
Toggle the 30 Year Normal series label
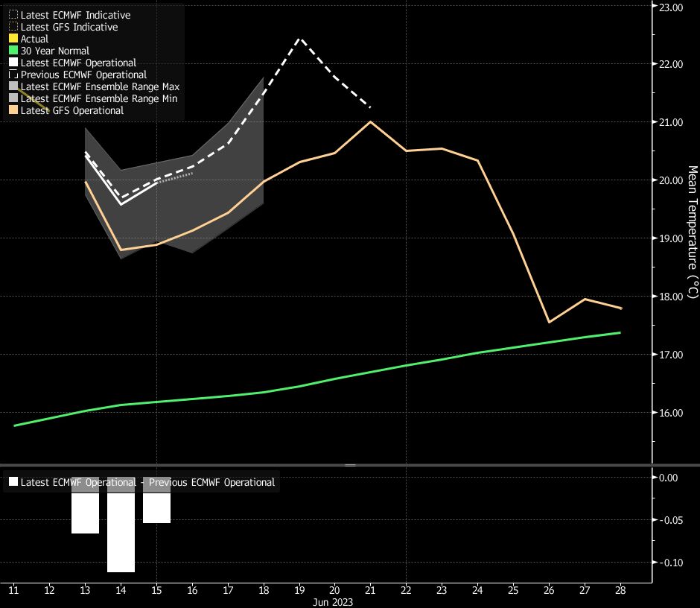[x=55, y=51]
